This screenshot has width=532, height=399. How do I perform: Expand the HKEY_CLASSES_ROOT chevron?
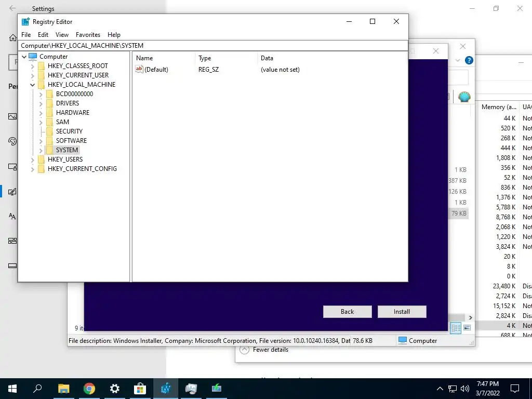point(33,66)
